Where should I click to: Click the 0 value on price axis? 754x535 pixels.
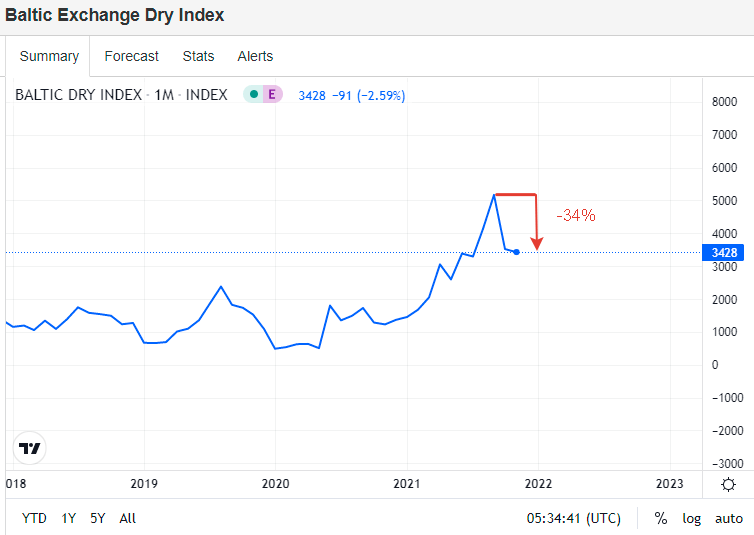(x=715, y=365)
